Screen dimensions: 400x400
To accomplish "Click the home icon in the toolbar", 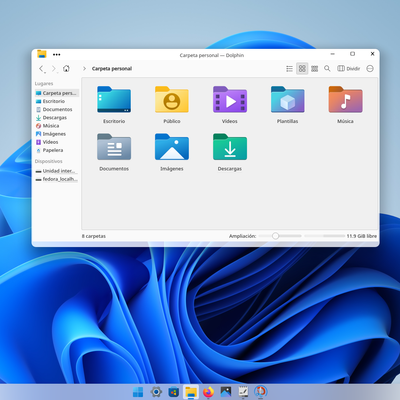I will [x=66, y=69].
